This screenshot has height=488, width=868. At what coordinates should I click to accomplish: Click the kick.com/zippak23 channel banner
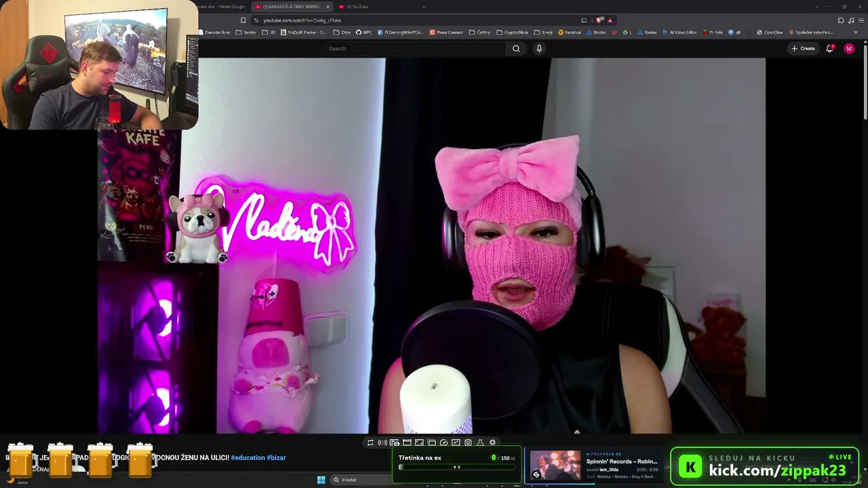click(764, 467)
